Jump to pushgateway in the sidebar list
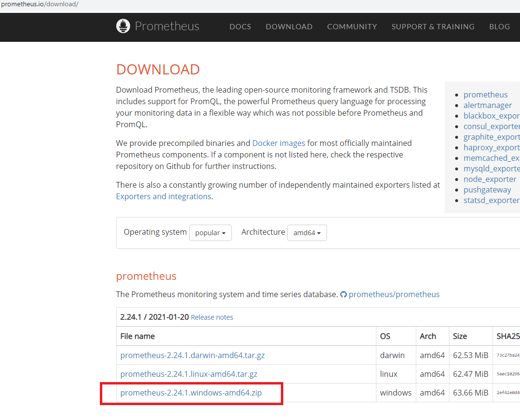 coord(487,190)
